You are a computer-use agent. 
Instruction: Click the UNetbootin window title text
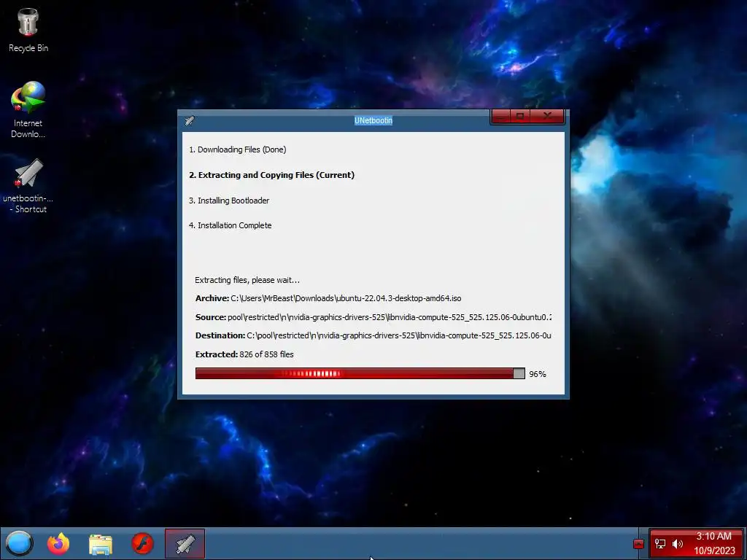pyautogui.click(x=373, y=120)
